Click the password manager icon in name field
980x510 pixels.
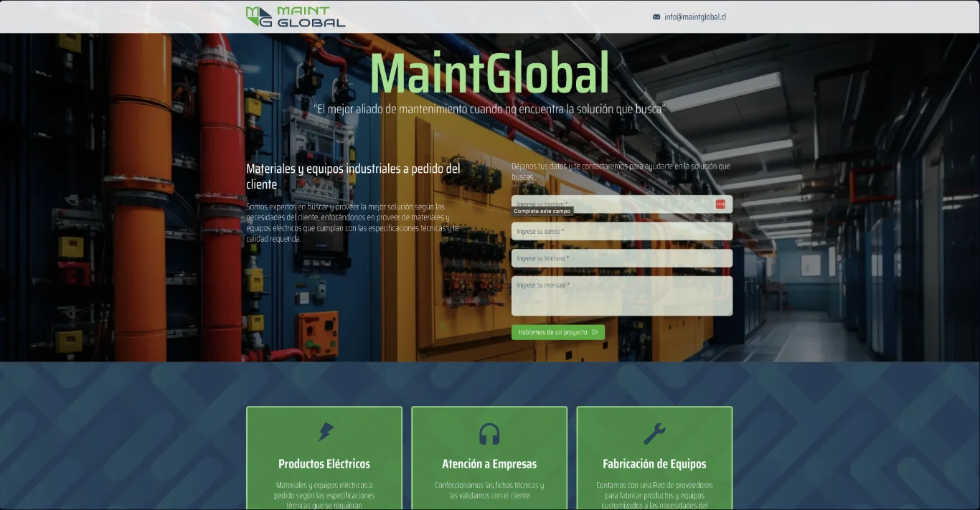pyautogui.click(x=720, y=204)
